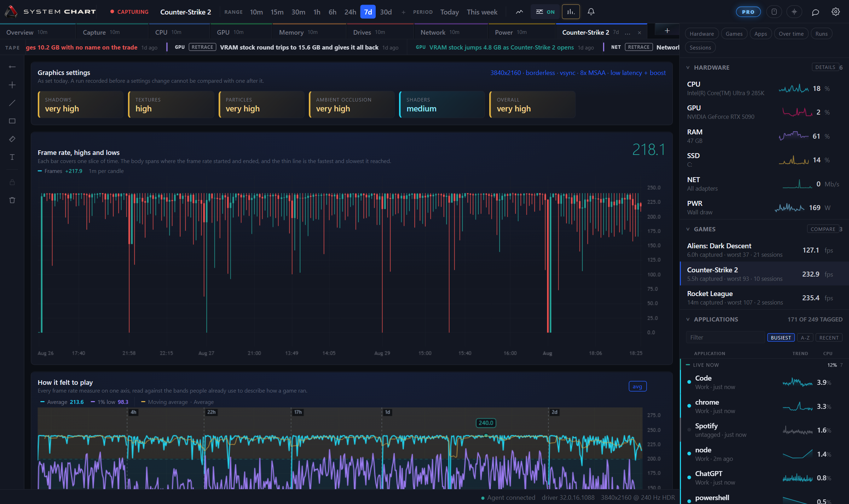Switch to the Drives tab
The height and width of the screenshot is (504, 849).
point(380,32)
